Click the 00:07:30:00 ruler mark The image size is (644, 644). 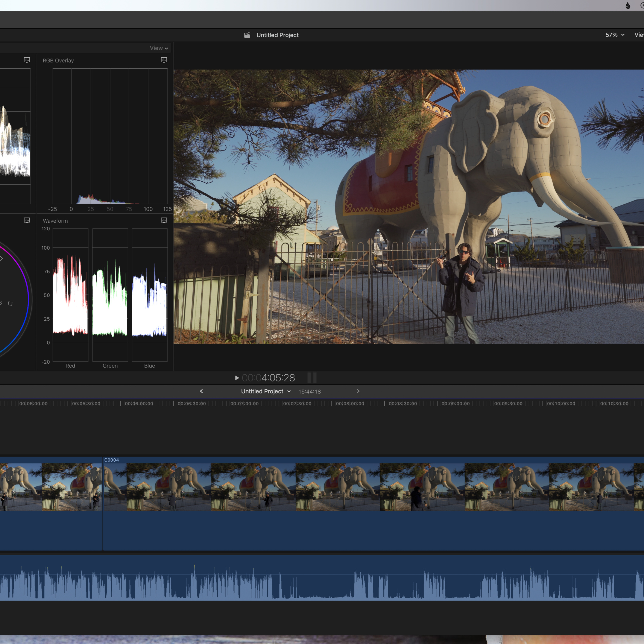pyautogui.click(x=297, y=404)
